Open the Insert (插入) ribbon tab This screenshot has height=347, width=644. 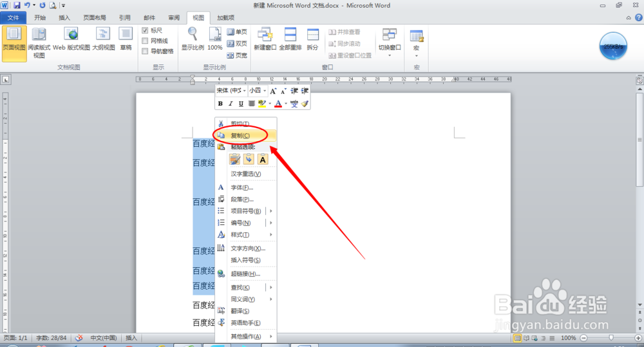[x=64, y=17]
